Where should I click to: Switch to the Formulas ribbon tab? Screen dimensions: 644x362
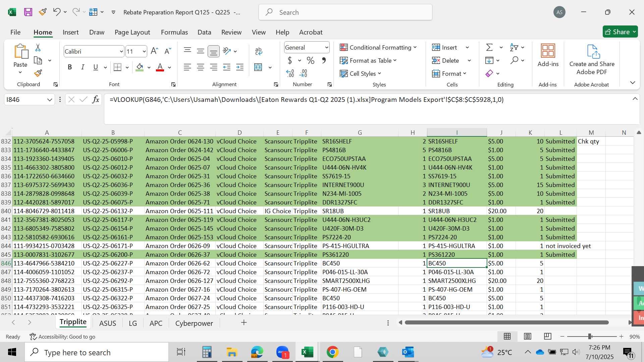(x=174, y=32)
